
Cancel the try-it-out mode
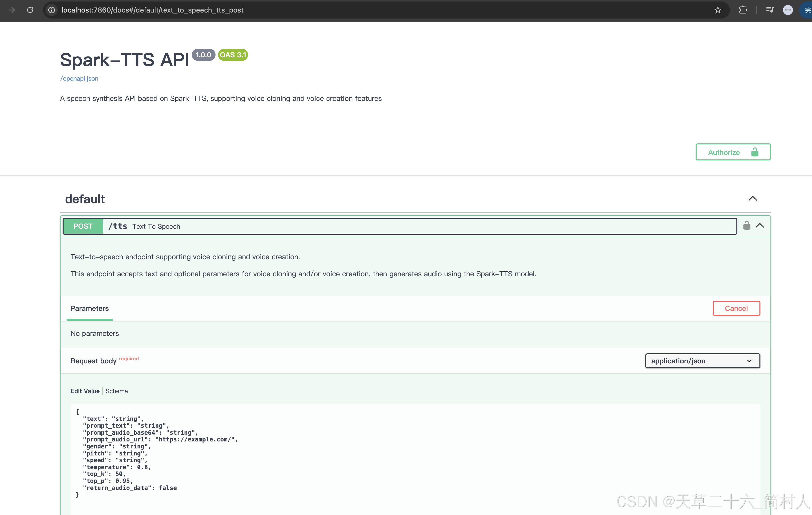736,308
